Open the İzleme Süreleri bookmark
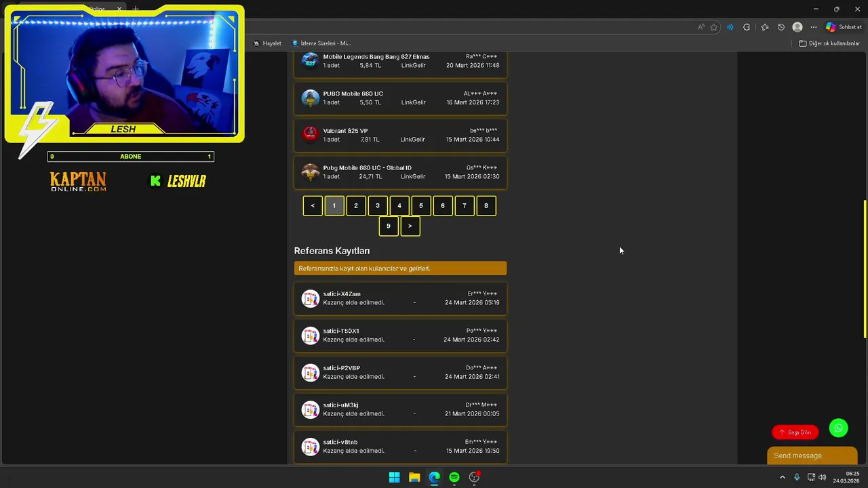The width and height of the screenshot is (868, 488). 321,43
